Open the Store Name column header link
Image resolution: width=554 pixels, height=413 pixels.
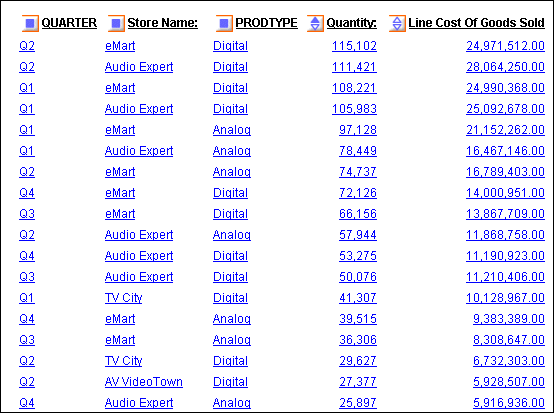coord(163,23)
